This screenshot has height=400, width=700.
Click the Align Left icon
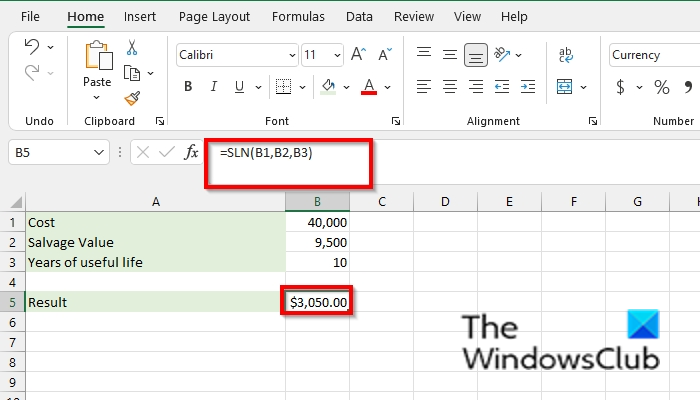click(x=424, y=87)
